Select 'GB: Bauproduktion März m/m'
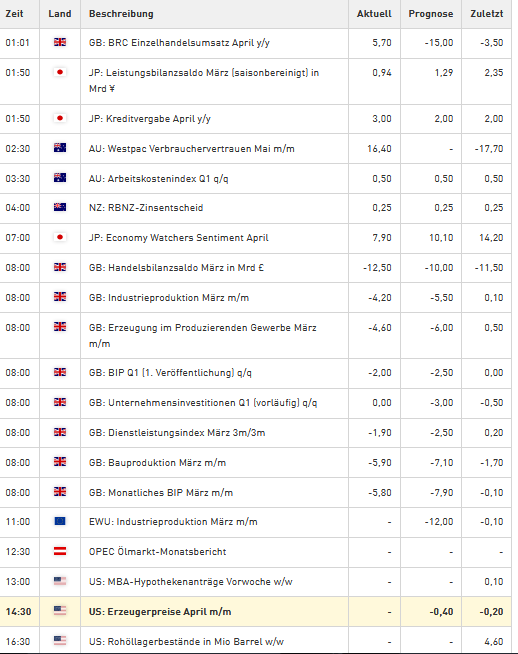Image resolution: width=518 pixels, height=654 pixels. [157, 463]
